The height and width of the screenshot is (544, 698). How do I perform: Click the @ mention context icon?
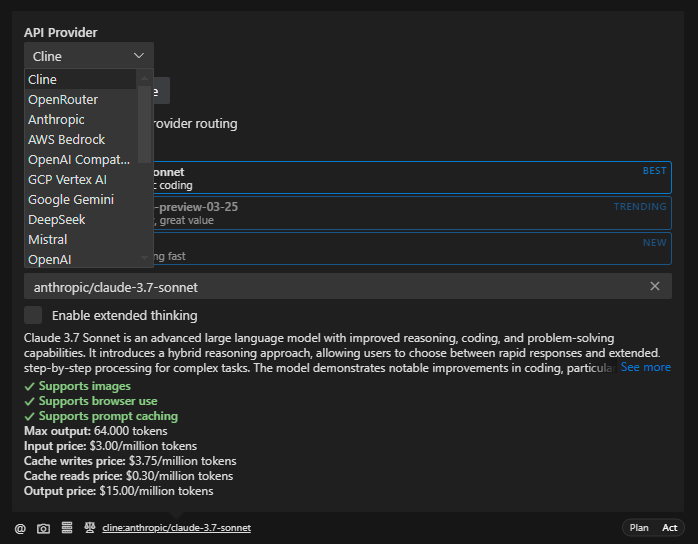pyautogui.click(x=20, y=528)
